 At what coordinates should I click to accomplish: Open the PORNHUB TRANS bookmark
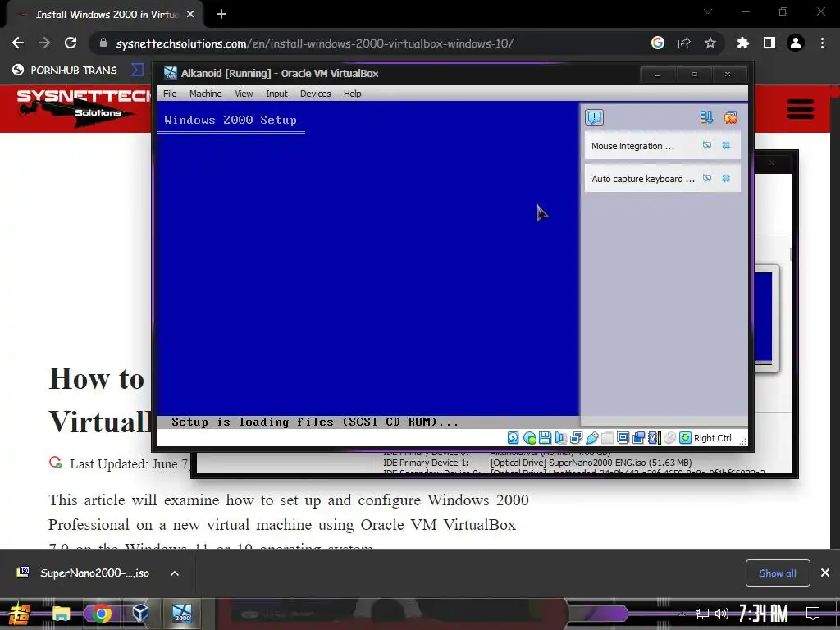tap(64, 71)
